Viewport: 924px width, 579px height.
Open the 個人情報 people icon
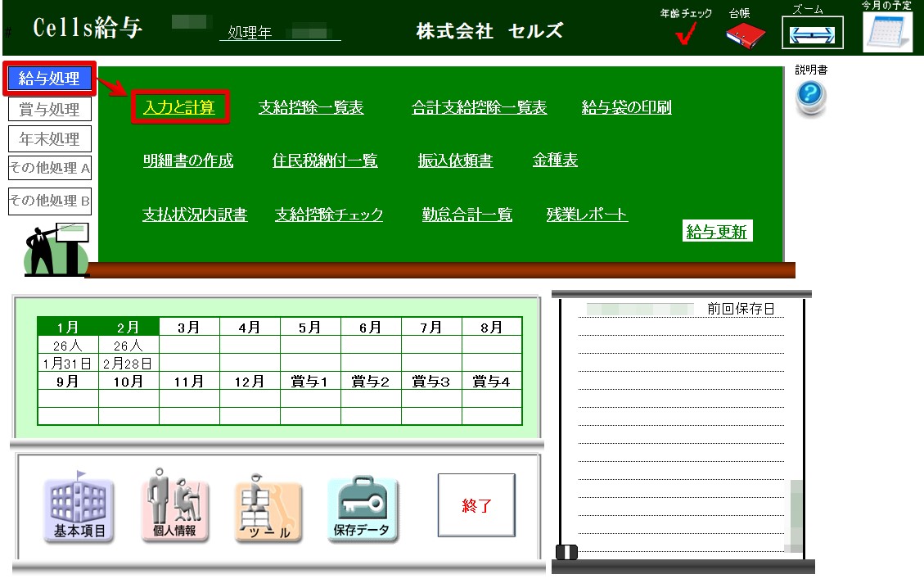click(x=174, y=508)
